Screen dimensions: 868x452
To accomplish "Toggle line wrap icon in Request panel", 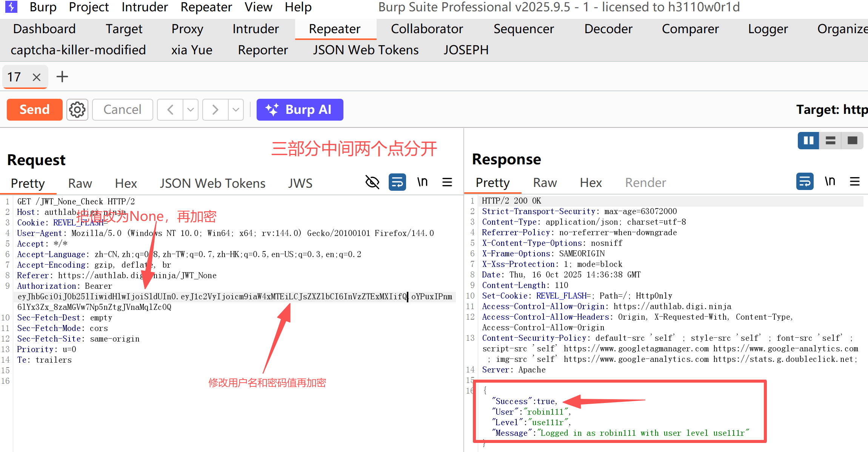I will click(397, 182).
